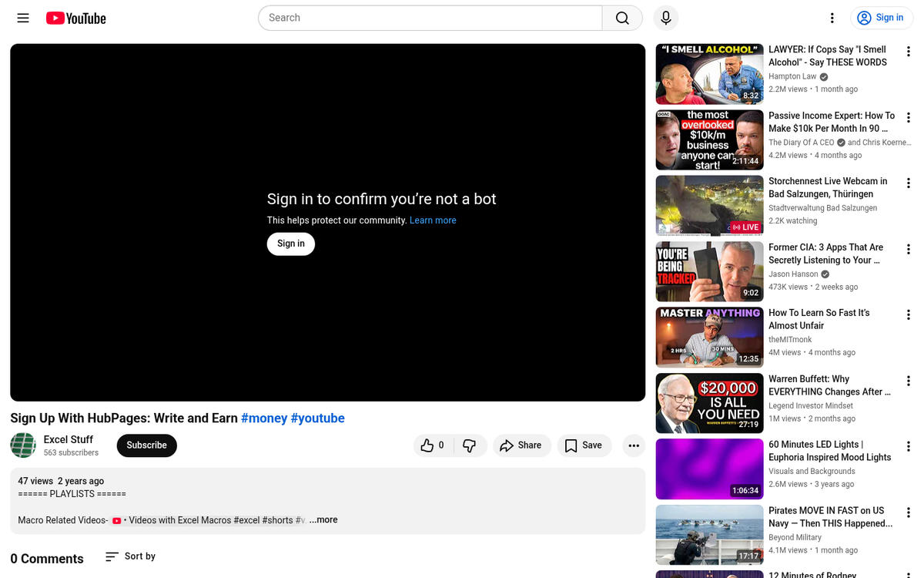Open the YouTube hamburger menu
The width and height of the screenshot is (924, 578).
click(x=22, y=18)
